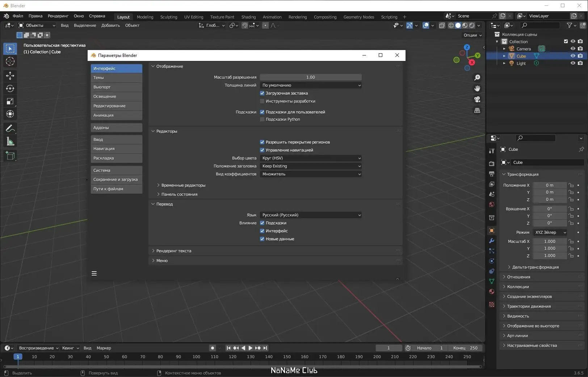Hide the Light object in outliner
Viewport: 588px width, 377px height.
[573, 63]
